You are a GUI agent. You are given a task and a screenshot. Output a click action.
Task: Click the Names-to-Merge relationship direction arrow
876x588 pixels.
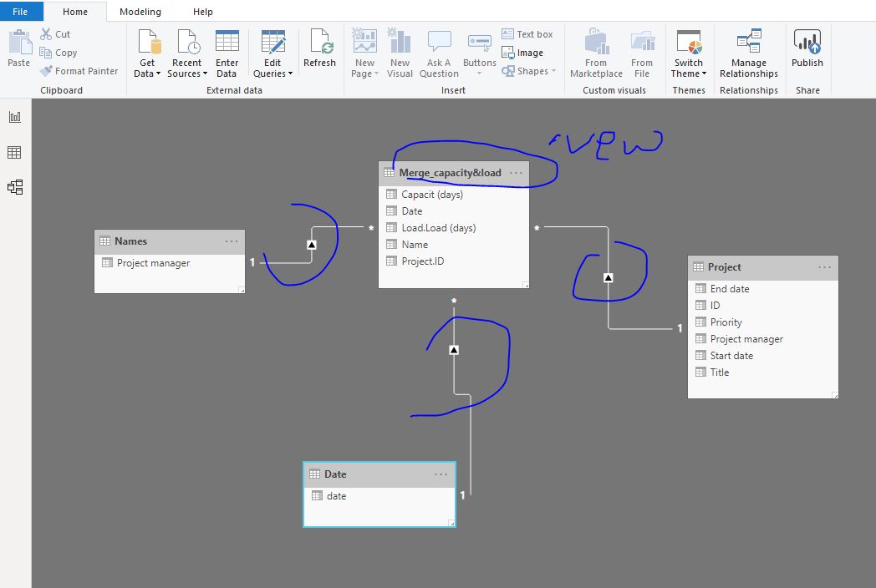point(312,245)
